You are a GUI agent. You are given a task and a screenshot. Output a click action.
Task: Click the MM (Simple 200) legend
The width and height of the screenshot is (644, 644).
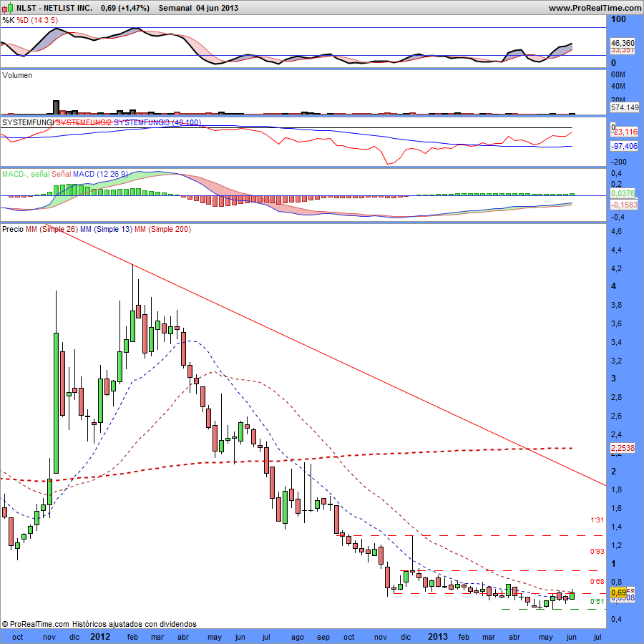point(162,229)
